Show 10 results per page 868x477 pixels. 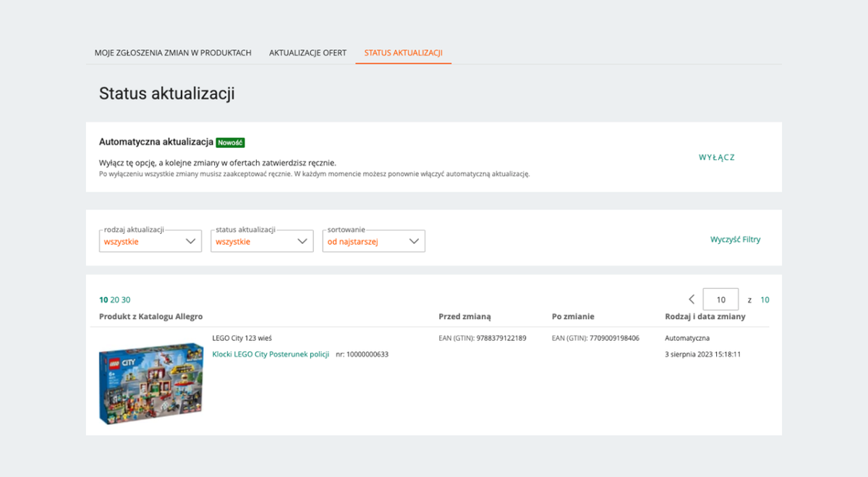(103, 300)
